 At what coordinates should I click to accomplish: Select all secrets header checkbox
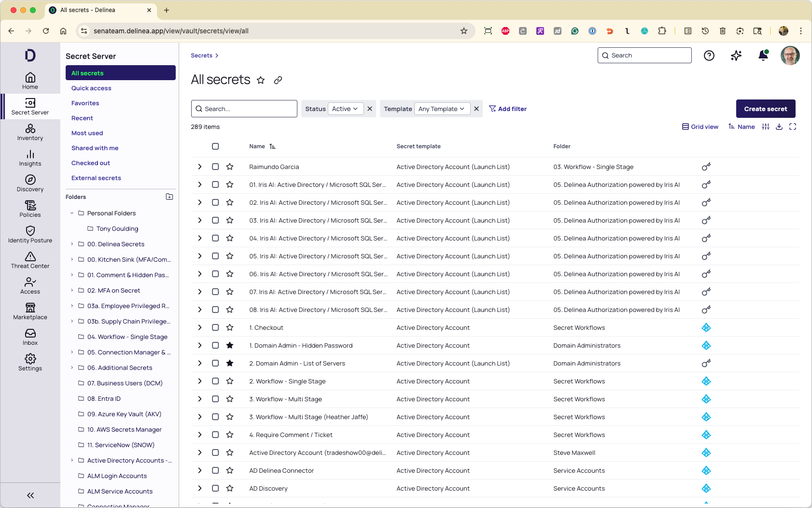pos(215,146)
